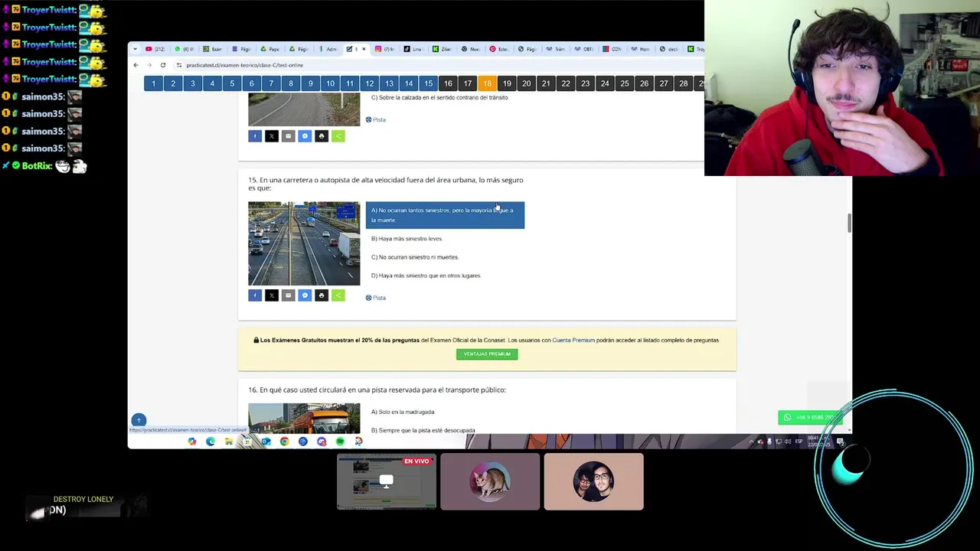The image size is (980, 551).
Task: Click the green Ventajas Premium button
Action: click(x=487, y=354)
